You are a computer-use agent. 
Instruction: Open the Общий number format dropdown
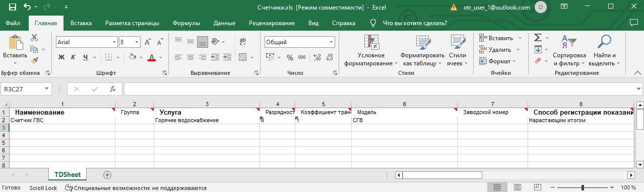(x=331, y=43)
